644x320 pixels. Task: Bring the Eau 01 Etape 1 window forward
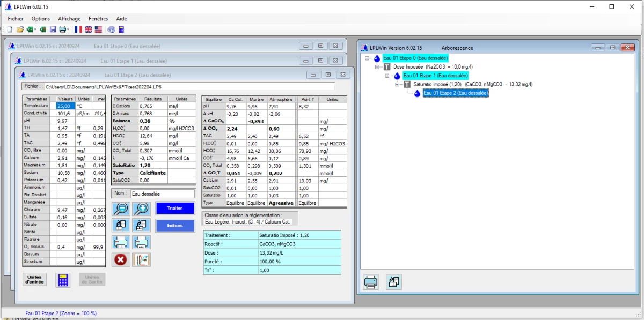pos(177,61)
